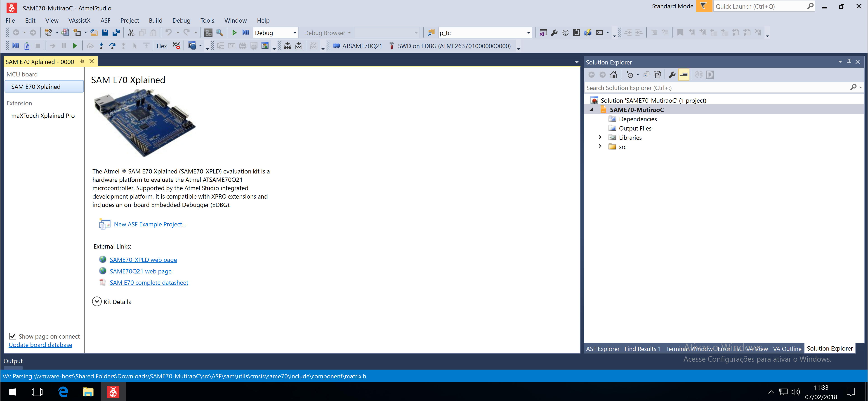Open the Device Programming chip icon
This screenshot has height=401, width=868.
[x=577, y=33]
